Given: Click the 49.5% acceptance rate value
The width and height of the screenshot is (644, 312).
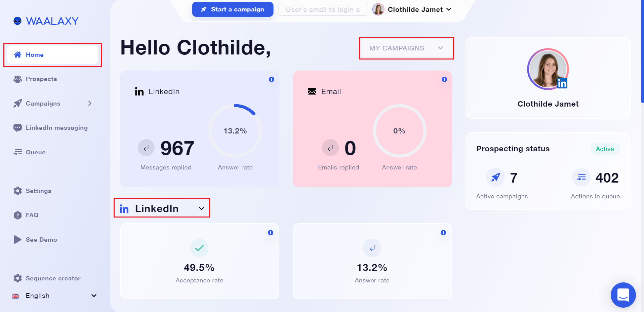Looking at the screenshot, I should click(199, 268).
